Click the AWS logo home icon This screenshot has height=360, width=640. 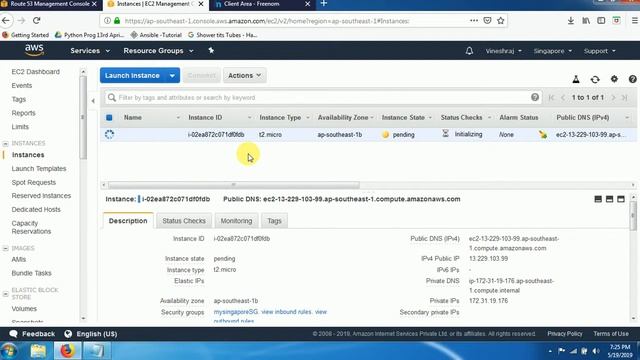coord(34,50)
